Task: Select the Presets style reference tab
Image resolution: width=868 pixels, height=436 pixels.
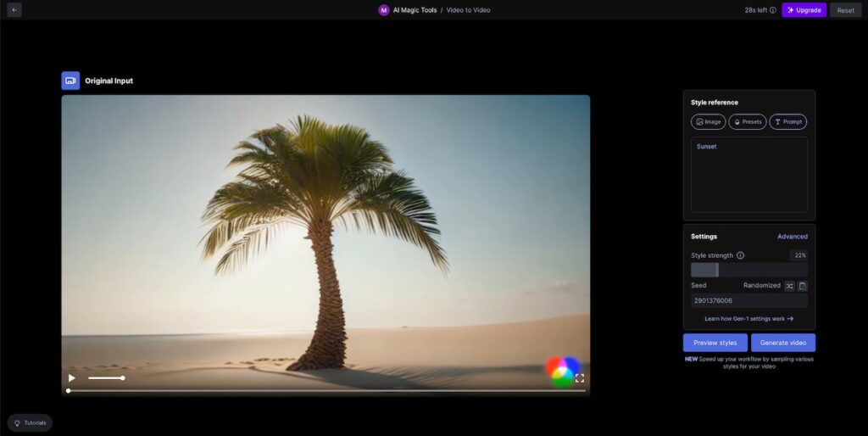Action: (748, 121)
